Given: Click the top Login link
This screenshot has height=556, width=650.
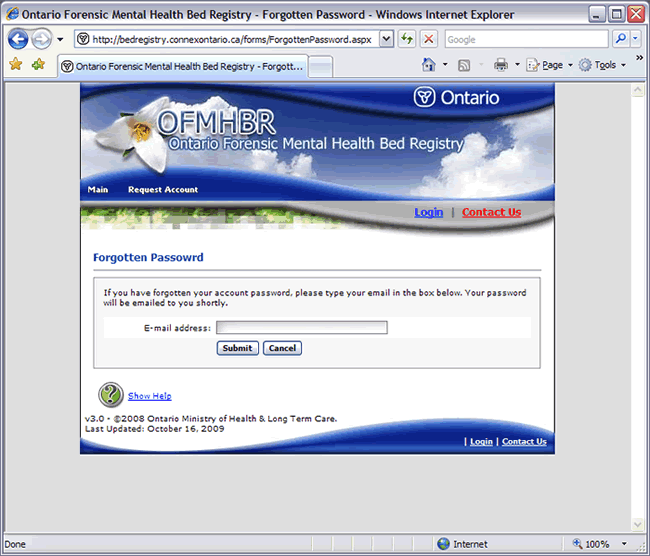Looking at the screenshot, I should click(x=429, y=212).
